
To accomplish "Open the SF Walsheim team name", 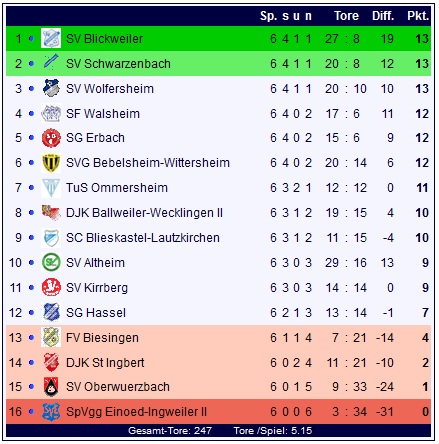I will coord(103,114).
